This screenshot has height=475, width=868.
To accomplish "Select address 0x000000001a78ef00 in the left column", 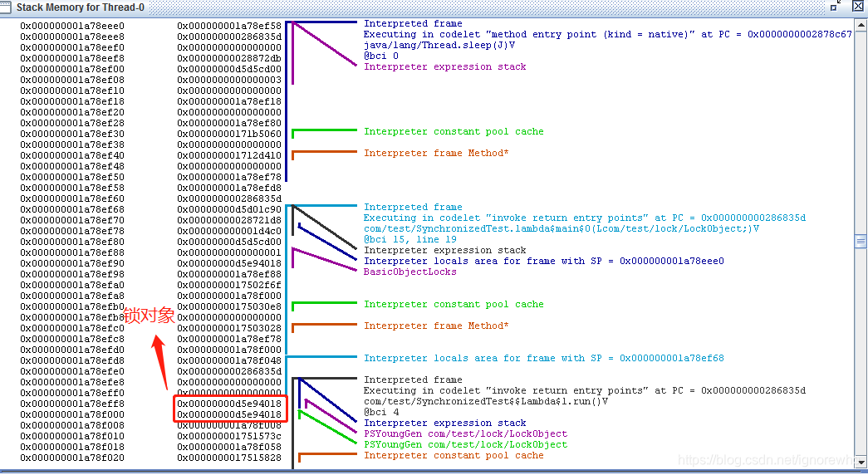I will [72, 69].
